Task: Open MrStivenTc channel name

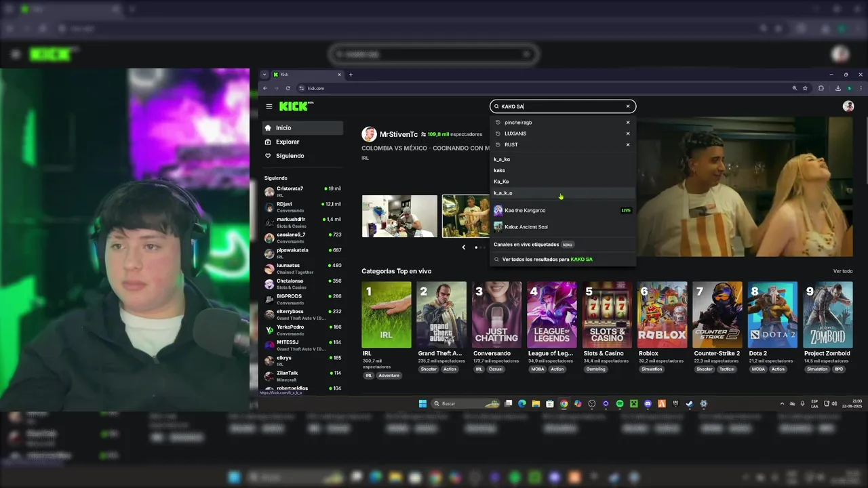Action: [399, 134]
